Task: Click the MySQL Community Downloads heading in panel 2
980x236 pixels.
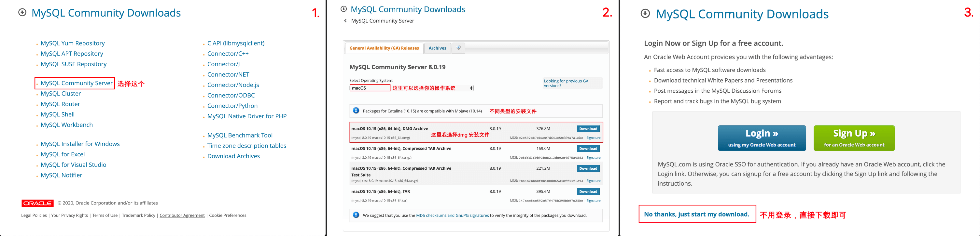Action: [x=408, y=9]
